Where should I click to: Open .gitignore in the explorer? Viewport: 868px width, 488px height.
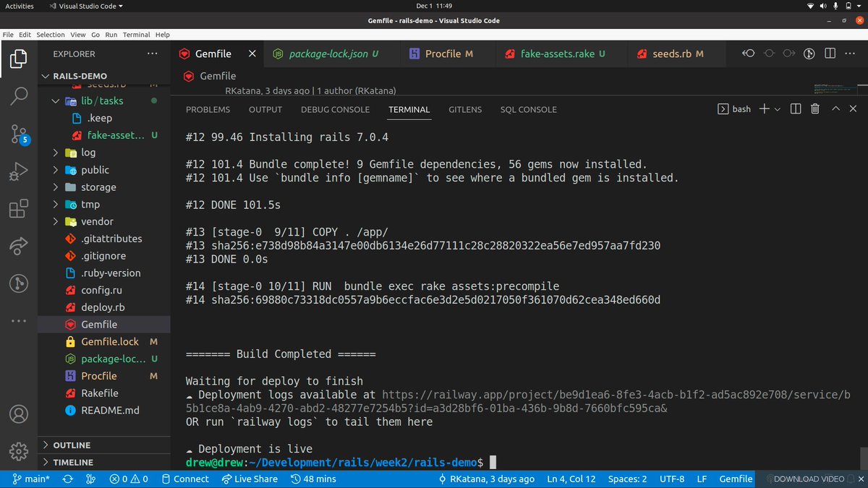pos(104,256)
